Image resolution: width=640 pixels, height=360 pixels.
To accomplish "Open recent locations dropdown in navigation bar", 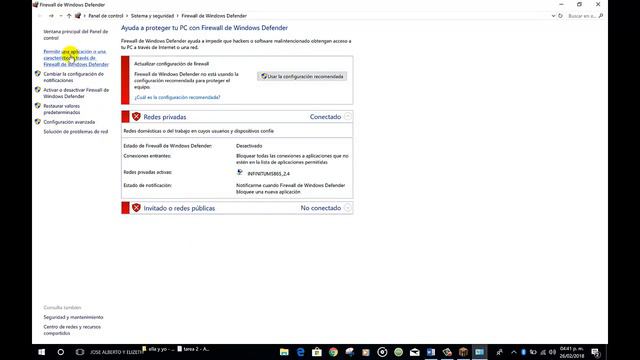I will pos(60,16).
